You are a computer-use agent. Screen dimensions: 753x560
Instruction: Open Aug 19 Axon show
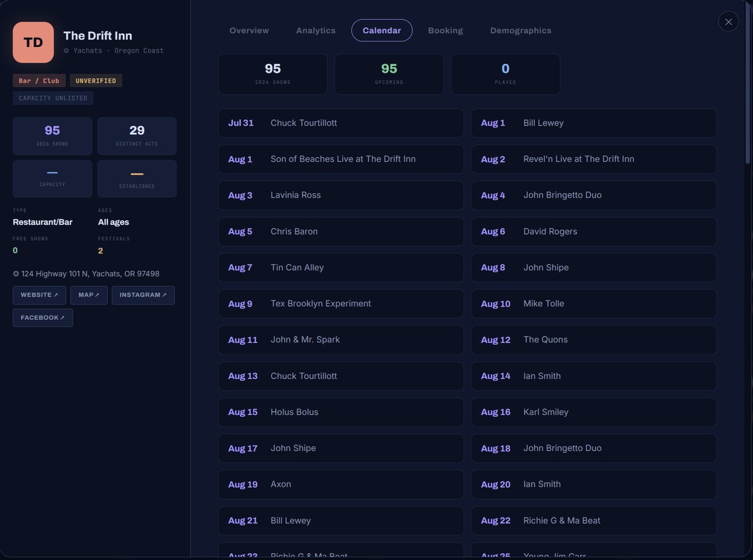point(341,485)
